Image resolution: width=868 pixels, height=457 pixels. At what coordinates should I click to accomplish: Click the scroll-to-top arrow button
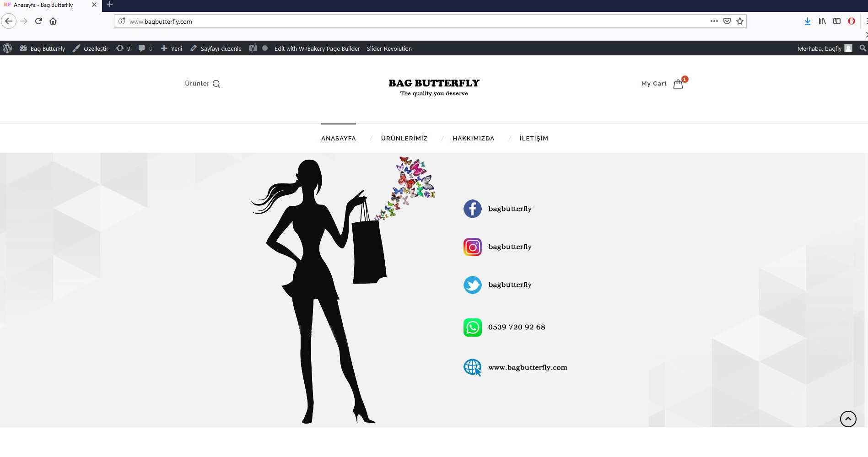point(848,419)
